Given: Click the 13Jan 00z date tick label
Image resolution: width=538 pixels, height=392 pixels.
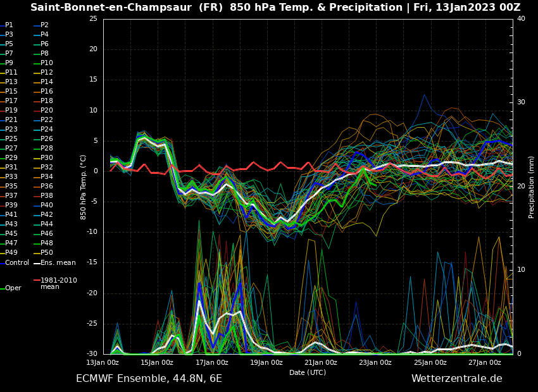Looking at the screenshot, I should pyautogui.click(x=103, y=362).
